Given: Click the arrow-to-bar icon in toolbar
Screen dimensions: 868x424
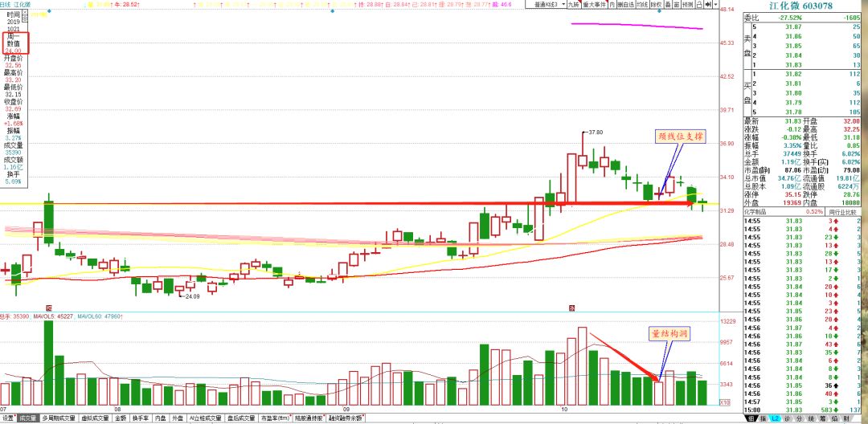Looking at the screenshot, I should pyautogui.click(x=708, y=4).
